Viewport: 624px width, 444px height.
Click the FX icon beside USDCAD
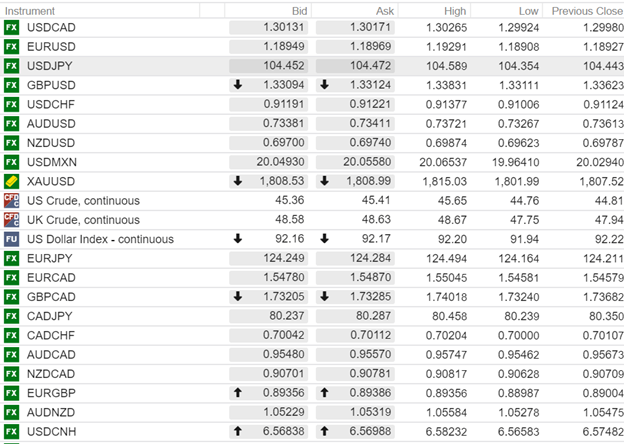point(12,27)
